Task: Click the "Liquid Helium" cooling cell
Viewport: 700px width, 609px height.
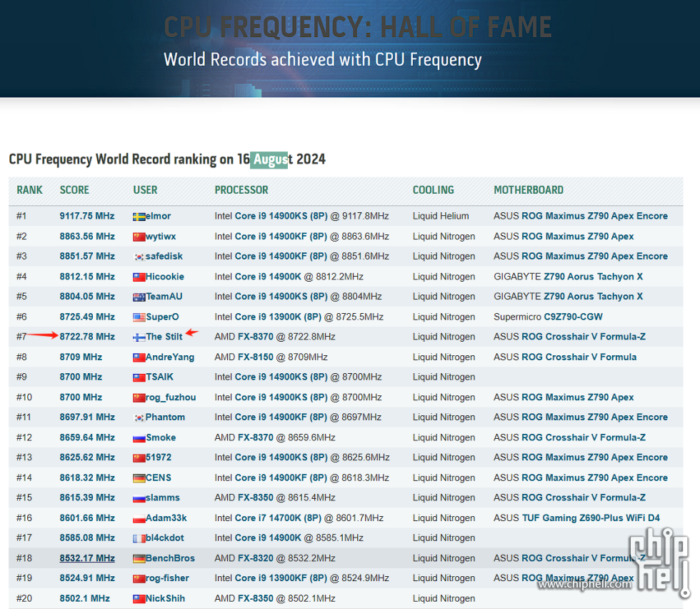Action: tap(441, 216)
